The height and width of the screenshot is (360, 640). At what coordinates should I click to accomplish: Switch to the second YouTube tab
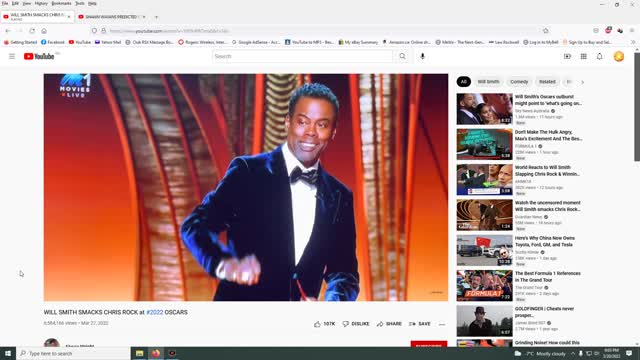[x=111, y=17]
